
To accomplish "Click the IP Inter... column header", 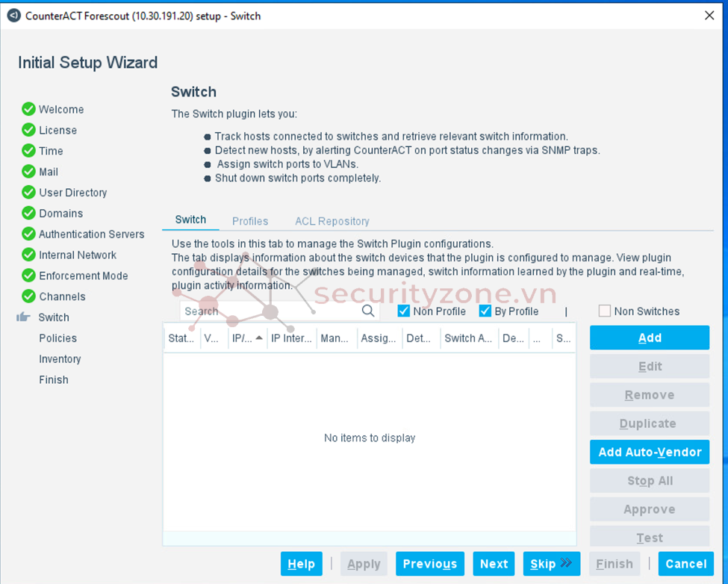I will click(291, 338).
